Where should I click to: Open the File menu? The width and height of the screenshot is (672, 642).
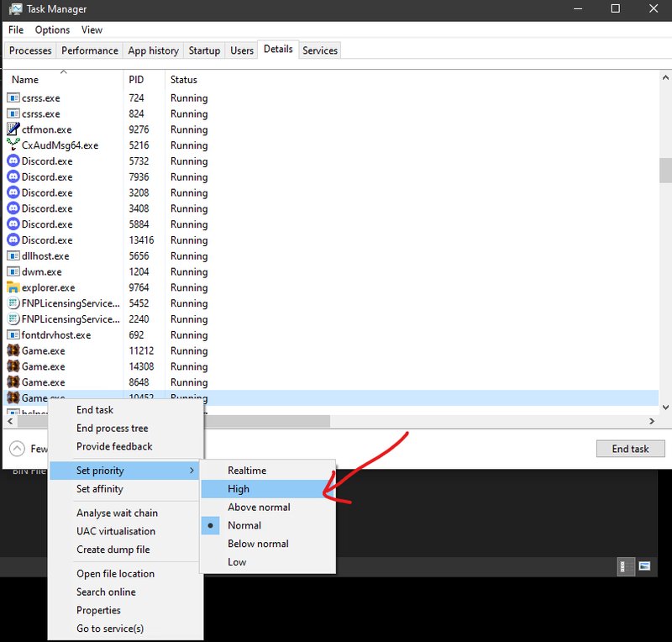(x=16, y=30)
